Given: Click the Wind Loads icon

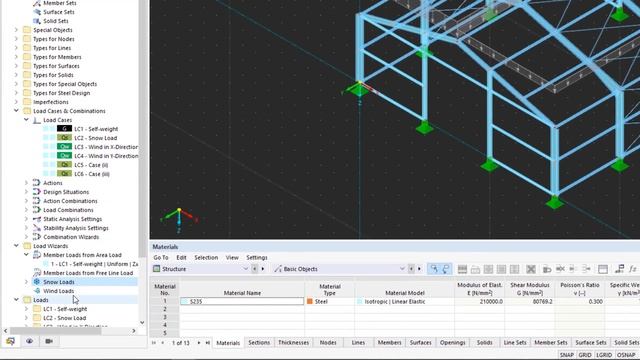Looking at the screenshot, I should tap(37, 291).
